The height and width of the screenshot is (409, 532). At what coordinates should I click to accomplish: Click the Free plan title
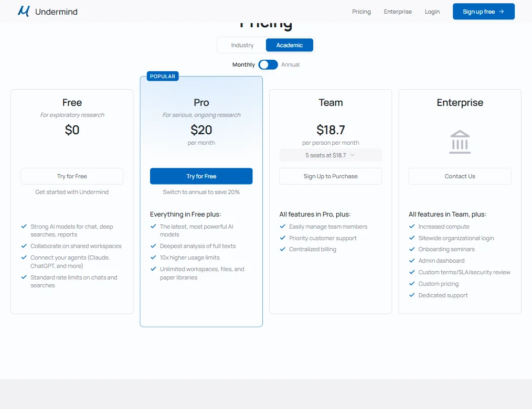[x=72, y=102]
